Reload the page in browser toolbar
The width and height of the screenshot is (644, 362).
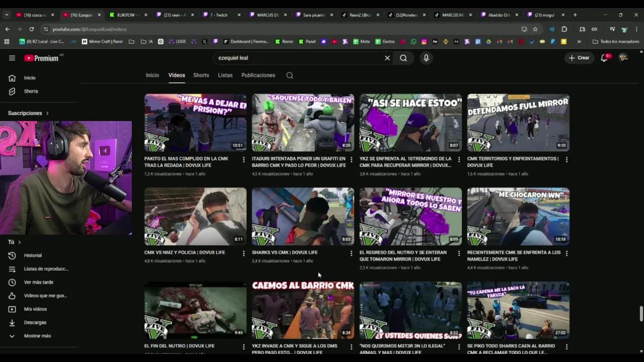(31, 29)
